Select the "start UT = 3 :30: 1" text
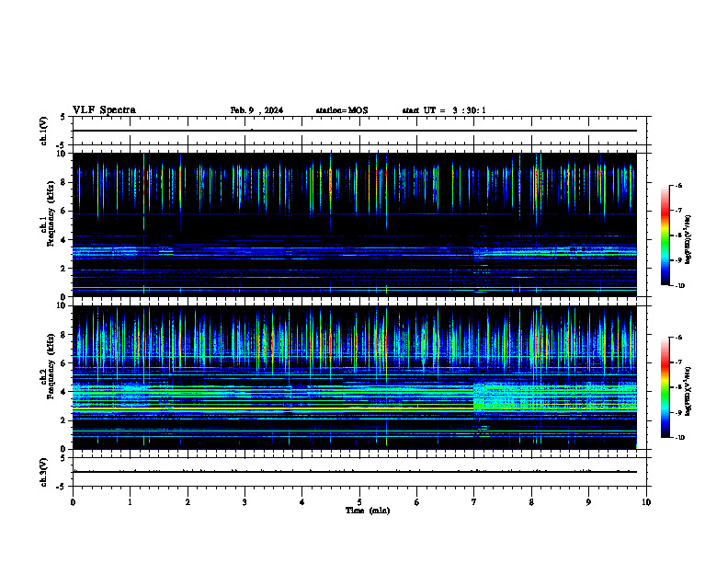The height and width of the screenshot is (563, 728). [444, 110]
